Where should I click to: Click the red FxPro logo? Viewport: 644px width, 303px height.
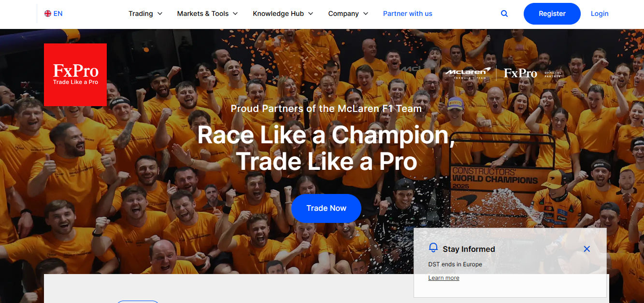tap(75, 75)
